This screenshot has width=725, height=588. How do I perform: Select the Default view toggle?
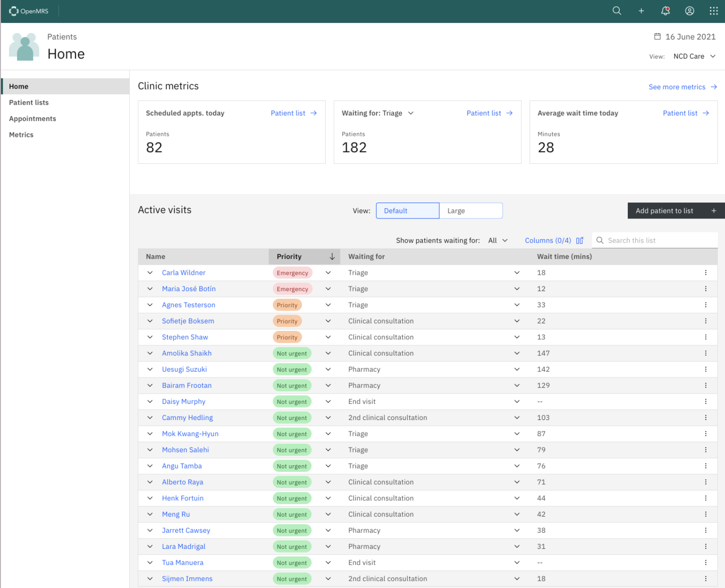pos(408,210)
